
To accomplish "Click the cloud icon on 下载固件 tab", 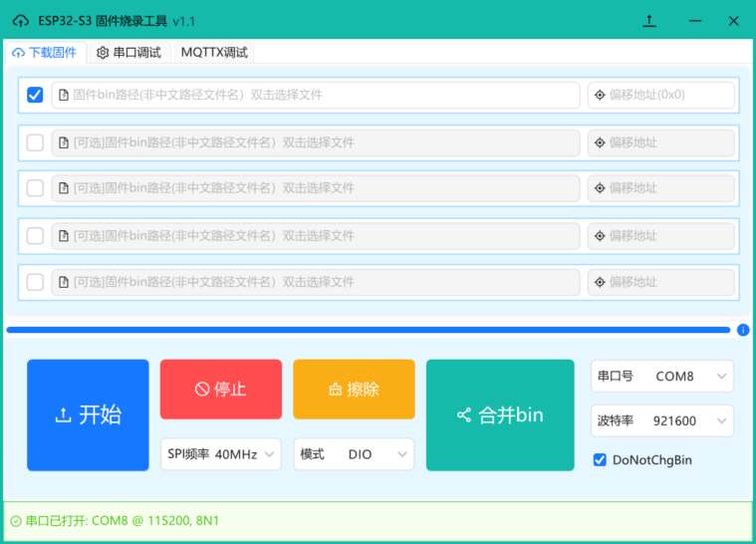I will tap(18, 53).
